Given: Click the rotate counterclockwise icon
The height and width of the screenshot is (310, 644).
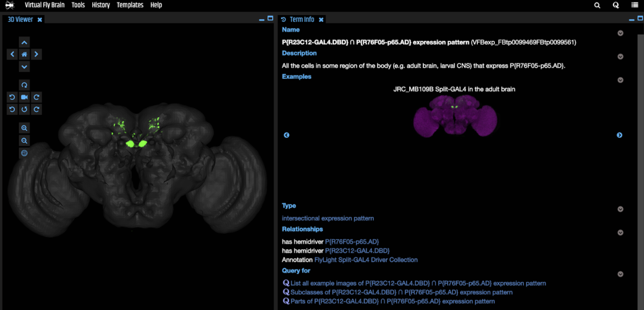Looking at the screenshot, I should [x=12, y=97].
